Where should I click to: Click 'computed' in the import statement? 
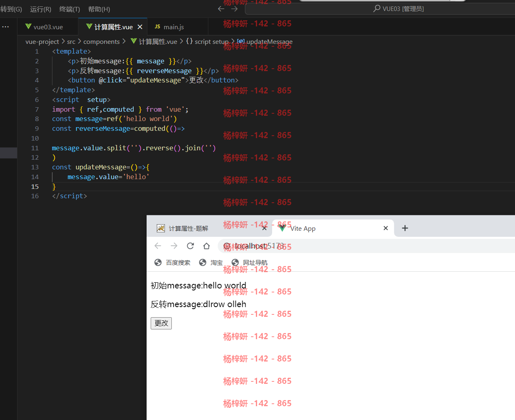click(118, 109)
